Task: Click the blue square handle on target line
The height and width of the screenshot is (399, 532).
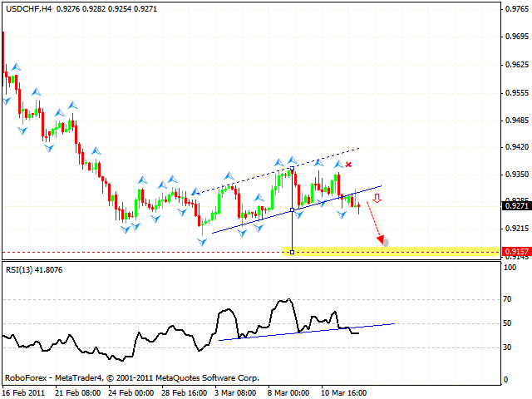Action: click(x=292, y=251)
